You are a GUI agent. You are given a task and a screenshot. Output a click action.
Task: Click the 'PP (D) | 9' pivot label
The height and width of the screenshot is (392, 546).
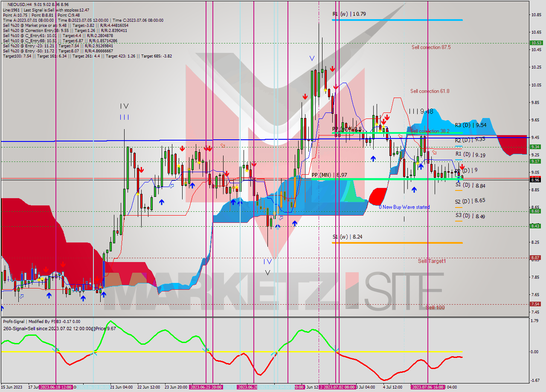[x=466, y=170]
